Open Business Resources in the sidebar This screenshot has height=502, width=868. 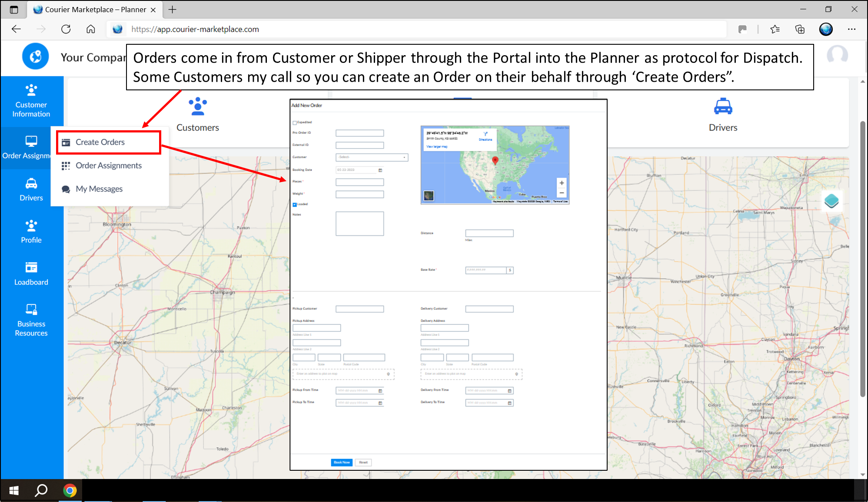31,320
